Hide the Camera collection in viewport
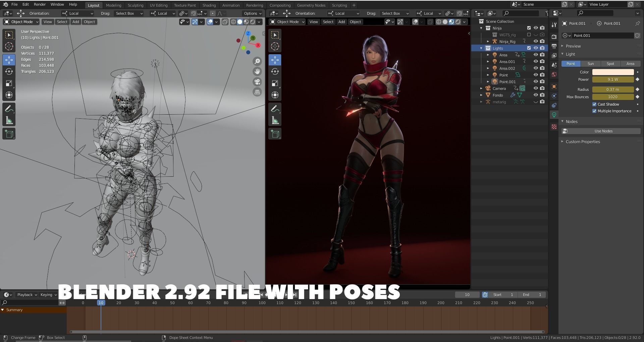The height and width of the screenshot is (342, 644). point(536,89)
